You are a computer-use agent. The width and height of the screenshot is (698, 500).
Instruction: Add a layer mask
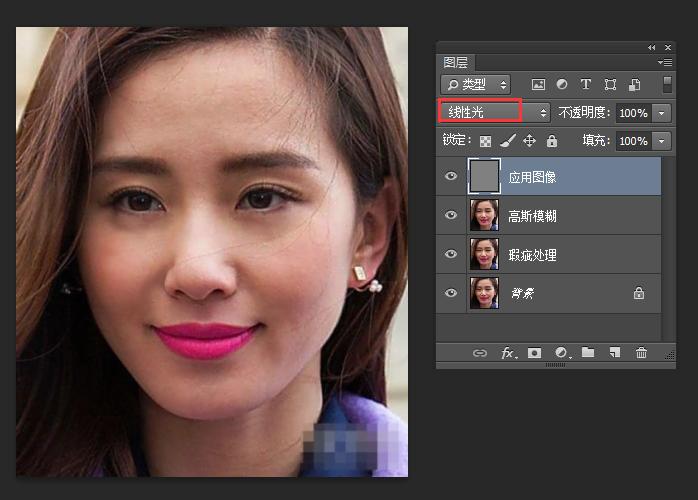(x=535, y=353)
